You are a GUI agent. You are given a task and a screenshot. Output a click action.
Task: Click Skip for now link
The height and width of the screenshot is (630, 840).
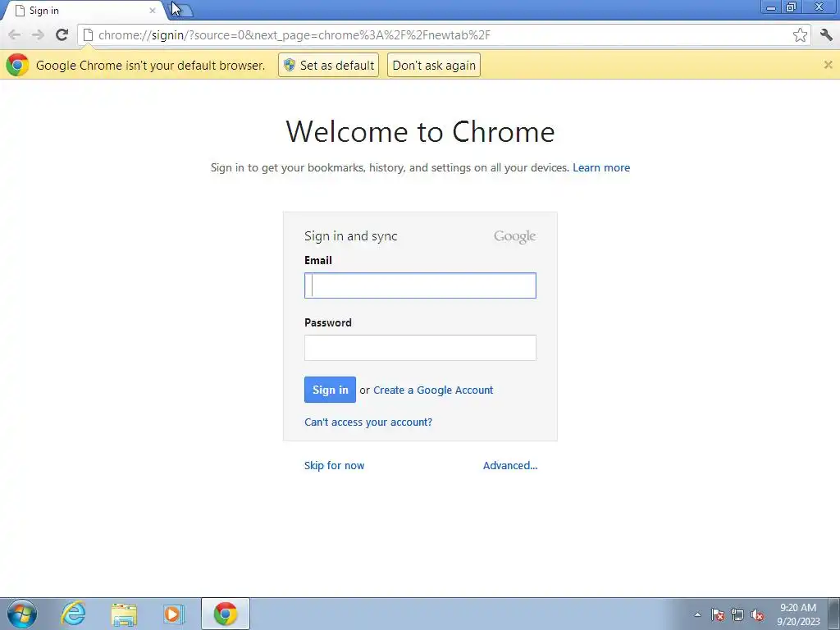click(x=335, y=466)
